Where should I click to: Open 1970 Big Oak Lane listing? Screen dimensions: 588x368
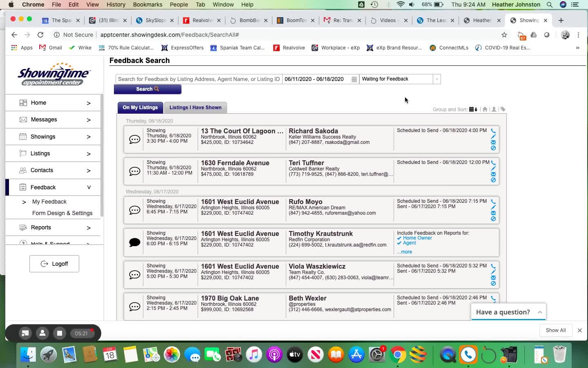click(230, 298)
